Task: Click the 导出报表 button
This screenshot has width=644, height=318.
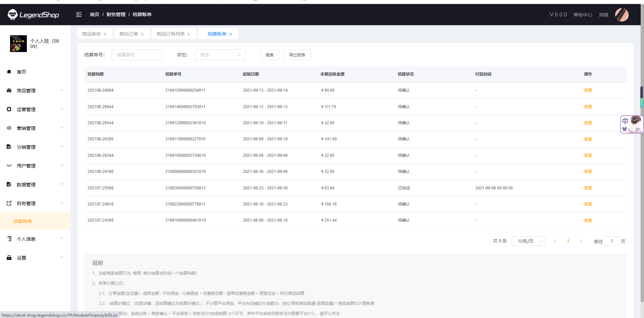Action: click(297, 55)
